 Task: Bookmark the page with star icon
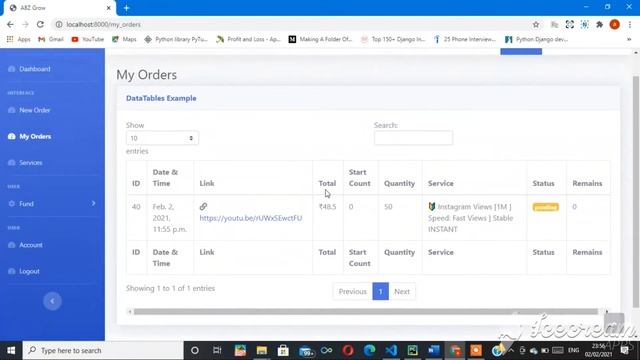coord(536,24)
